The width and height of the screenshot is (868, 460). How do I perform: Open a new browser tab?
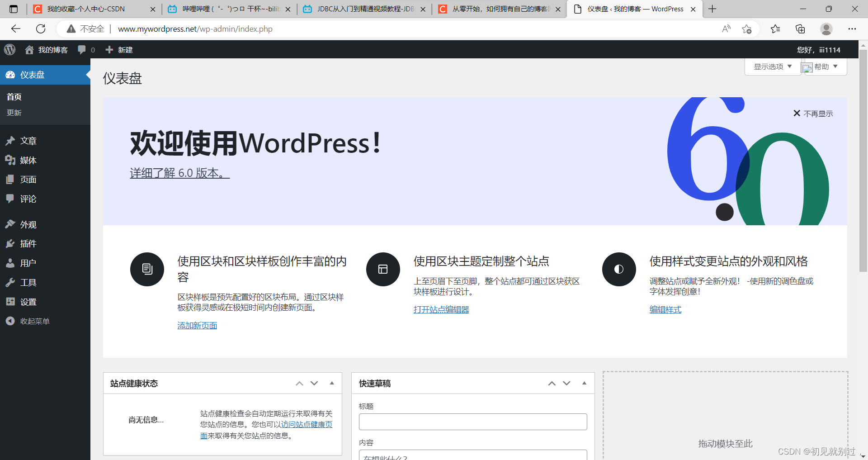point(712,9)
